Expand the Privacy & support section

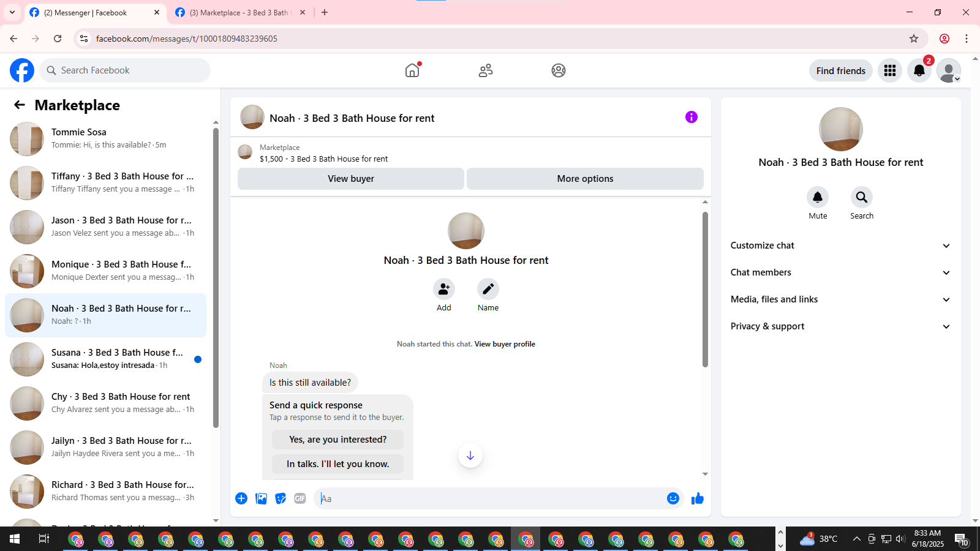(x=841, y=326)
